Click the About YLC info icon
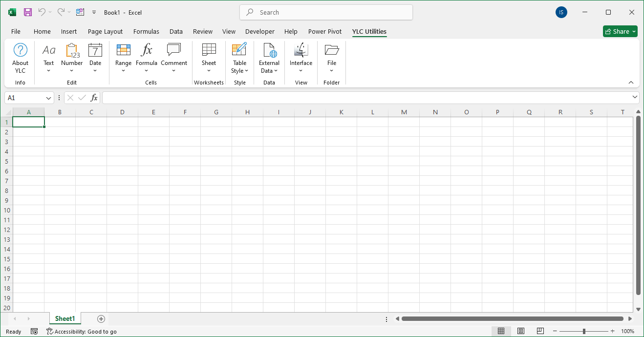Image resolution: width=644 pixels, height=337 pixels. coord(20,50)
